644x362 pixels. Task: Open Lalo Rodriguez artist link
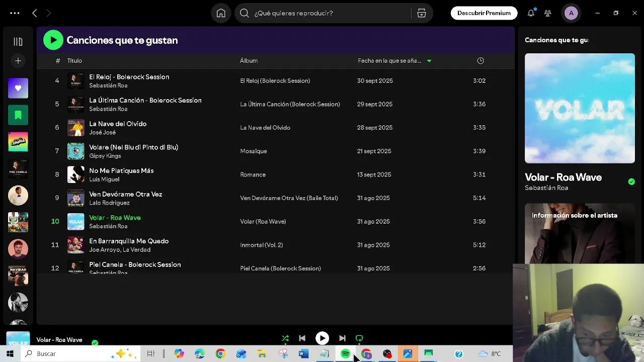pyautogui.click(x=109, y=203)
